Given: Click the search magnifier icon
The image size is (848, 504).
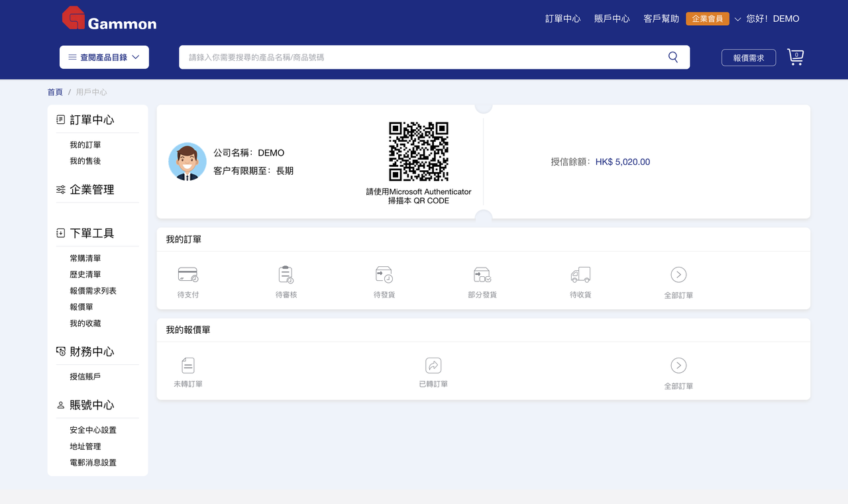Looking at the screenshot, I should tap(673, 57).
